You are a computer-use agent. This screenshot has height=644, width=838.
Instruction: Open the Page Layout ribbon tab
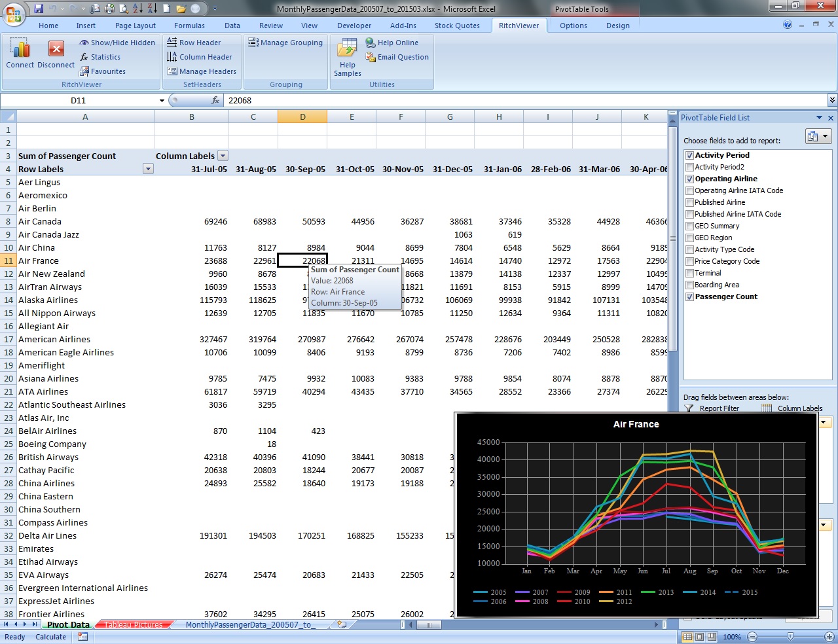[136, 26]
